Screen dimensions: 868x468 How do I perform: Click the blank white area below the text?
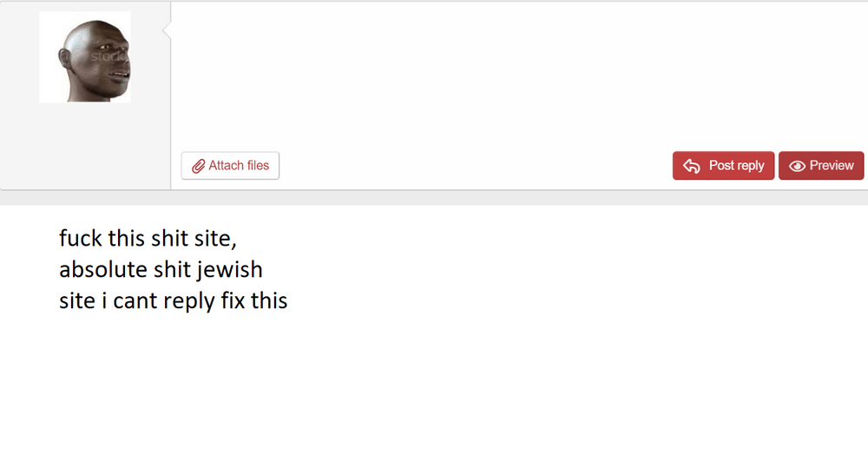[x=434, y=393]
